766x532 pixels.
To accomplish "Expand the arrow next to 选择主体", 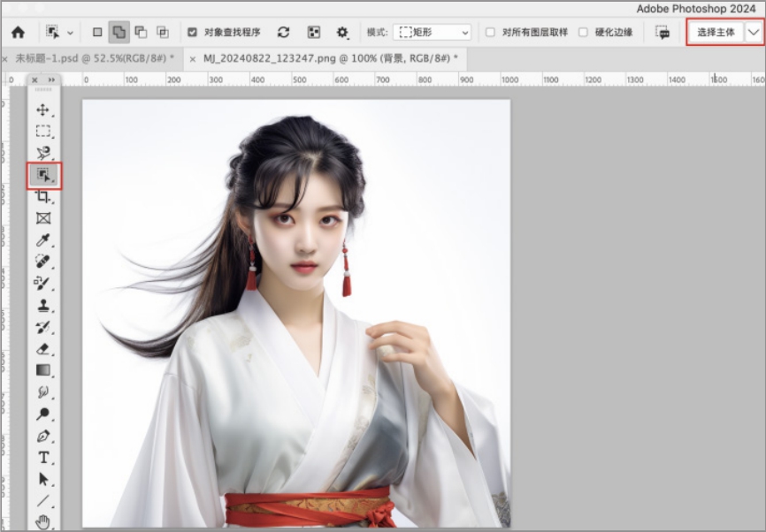I will 754,32.
